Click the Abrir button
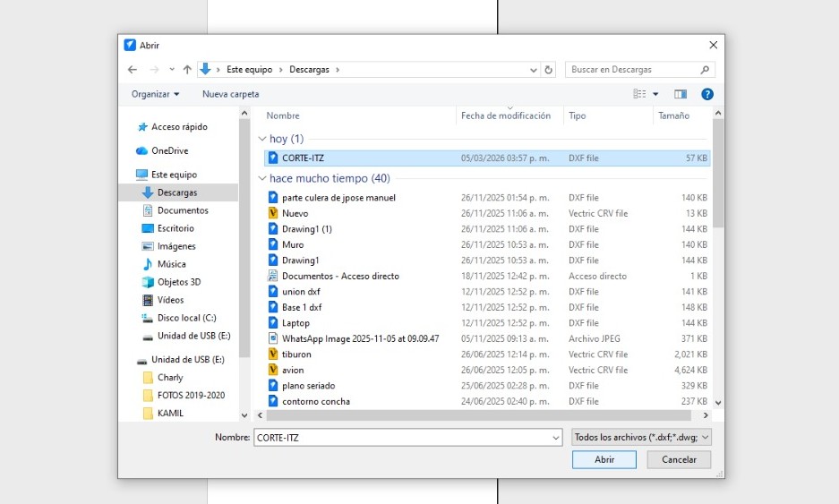839x504 pixels. [x=604, y=459]
